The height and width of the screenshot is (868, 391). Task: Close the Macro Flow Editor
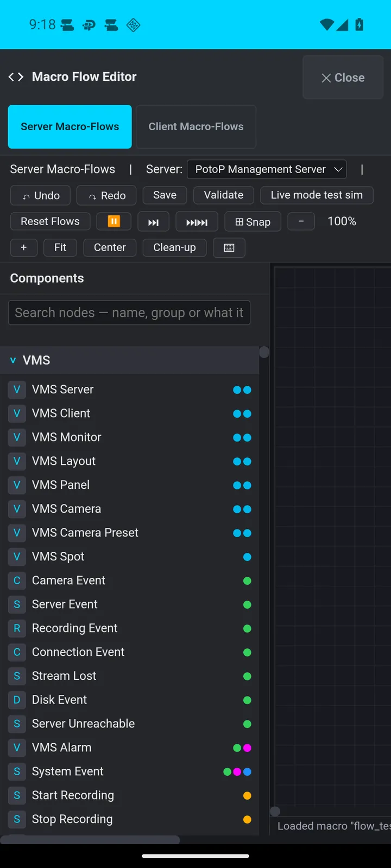tap(343, 78)
